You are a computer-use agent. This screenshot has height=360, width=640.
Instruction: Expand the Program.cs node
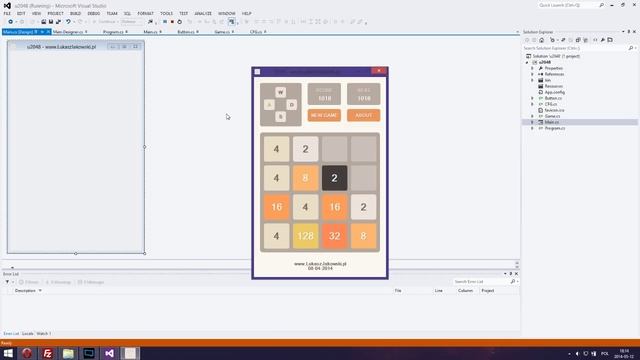point(532,128)
